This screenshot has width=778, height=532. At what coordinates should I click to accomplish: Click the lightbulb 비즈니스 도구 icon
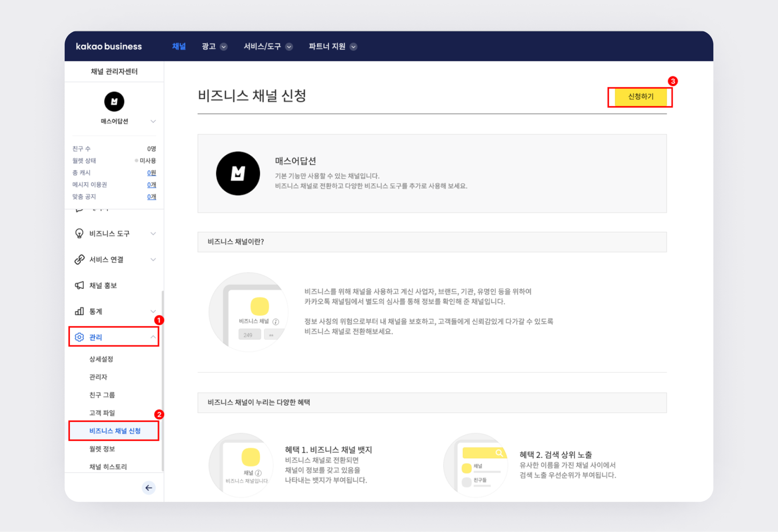[x=79, y=233]
